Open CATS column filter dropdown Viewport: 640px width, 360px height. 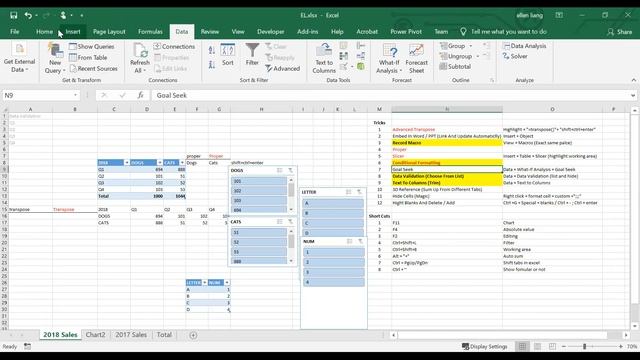pyautogui.click(x=182, y=162)
